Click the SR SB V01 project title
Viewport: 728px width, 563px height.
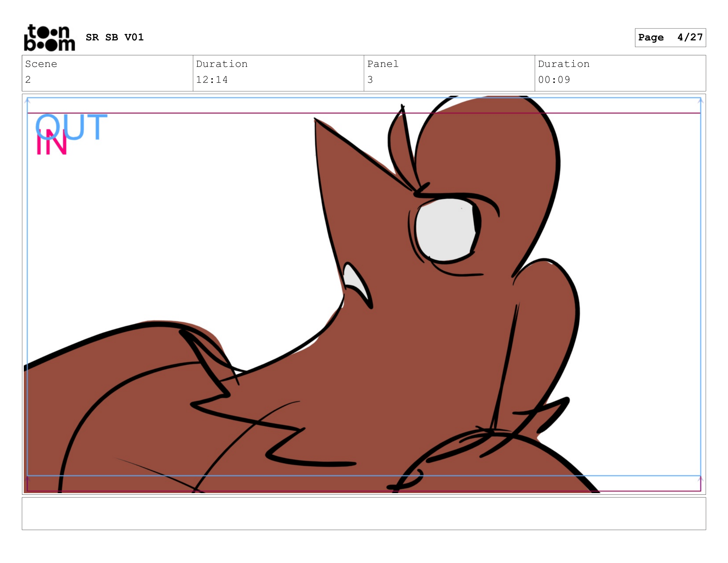(x=114, y=37)
